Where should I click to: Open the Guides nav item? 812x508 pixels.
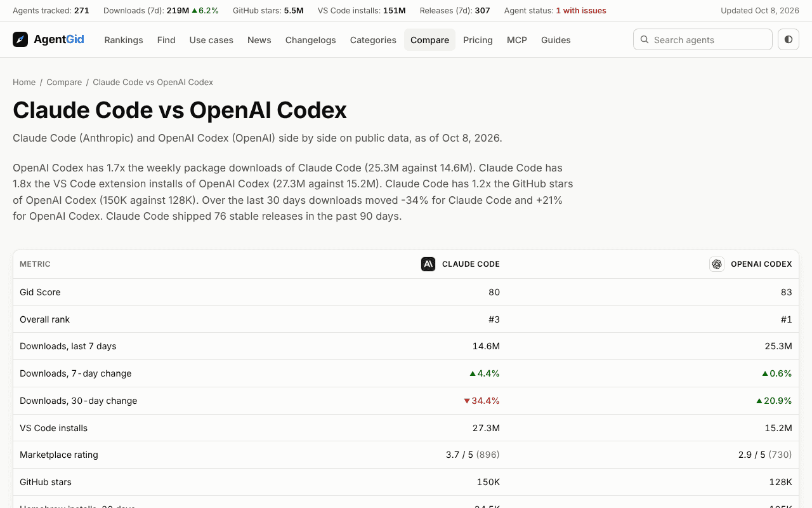click(556, 39)
